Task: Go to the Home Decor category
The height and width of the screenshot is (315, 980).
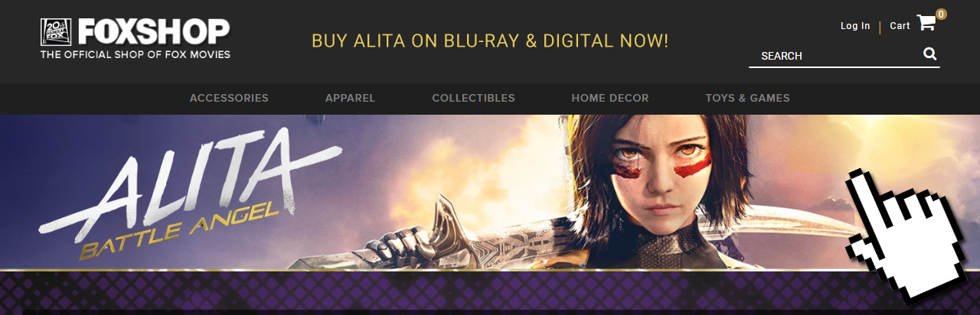Action: (610, 98)
